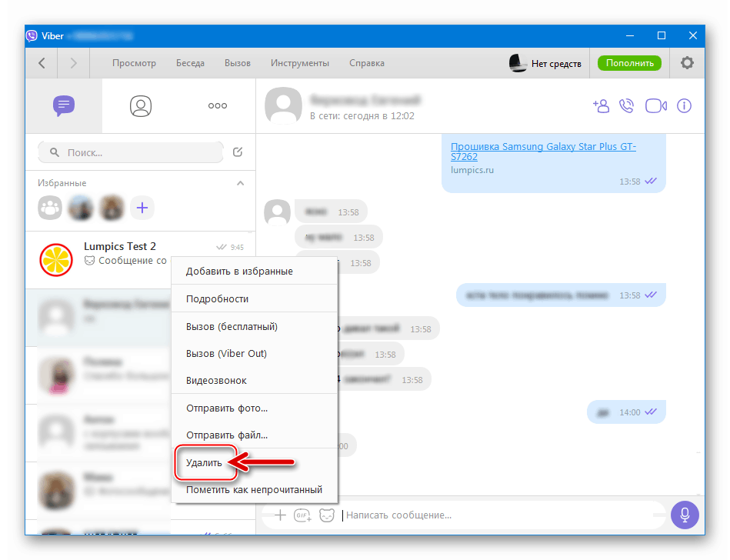Open the chats panel icon
This screenshot has height=560, width=730.
click(64, 105)
